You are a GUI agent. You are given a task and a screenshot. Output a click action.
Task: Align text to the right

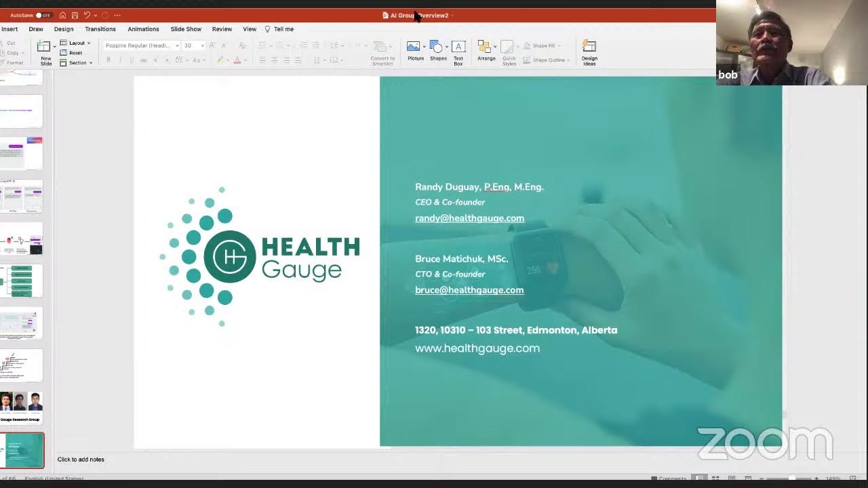coord(286,60)
